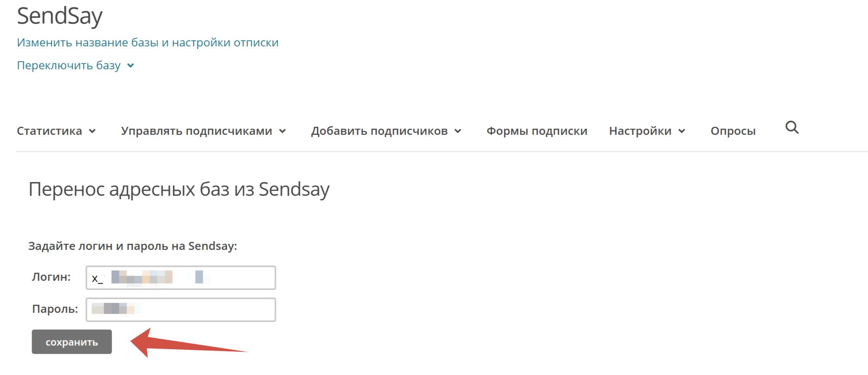Click the Пароль: field label
The width and height of the screenshot is (868, 375).
point(55,309)
